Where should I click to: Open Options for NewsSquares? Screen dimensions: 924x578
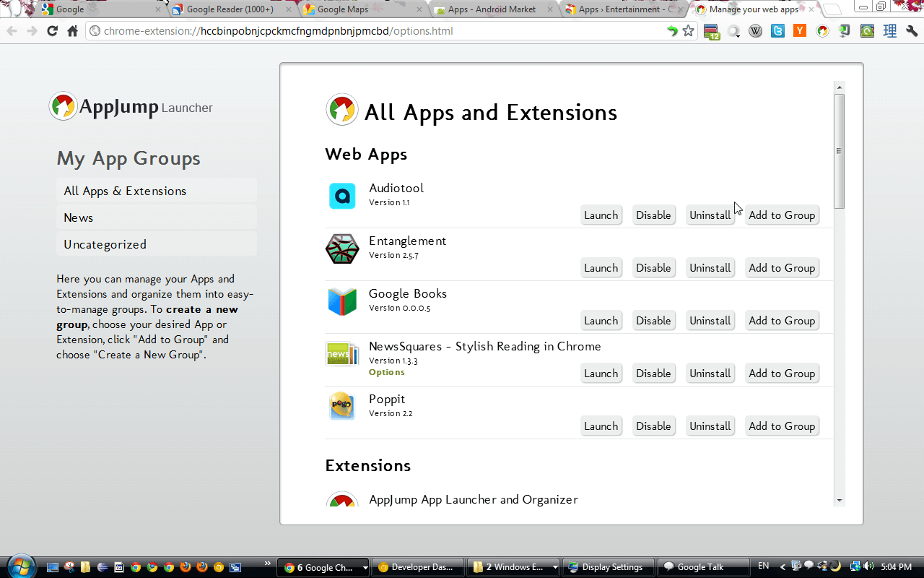[x=386, y=371]
